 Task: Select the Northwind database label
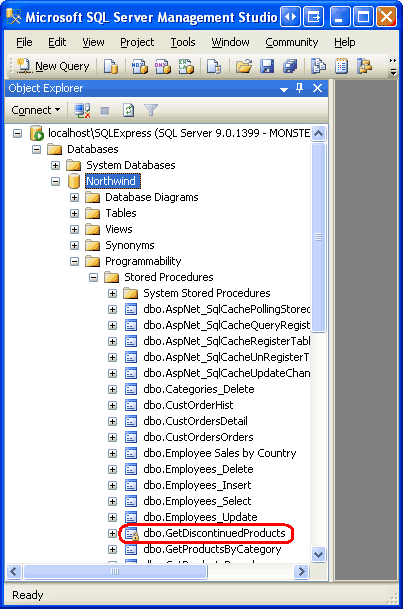(111, 181)
